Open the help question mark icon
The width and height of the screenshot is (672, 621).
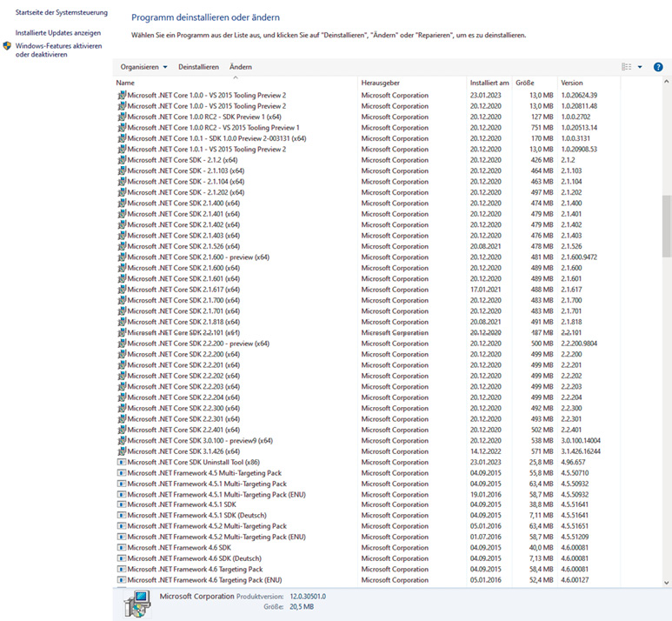[658, 67]
